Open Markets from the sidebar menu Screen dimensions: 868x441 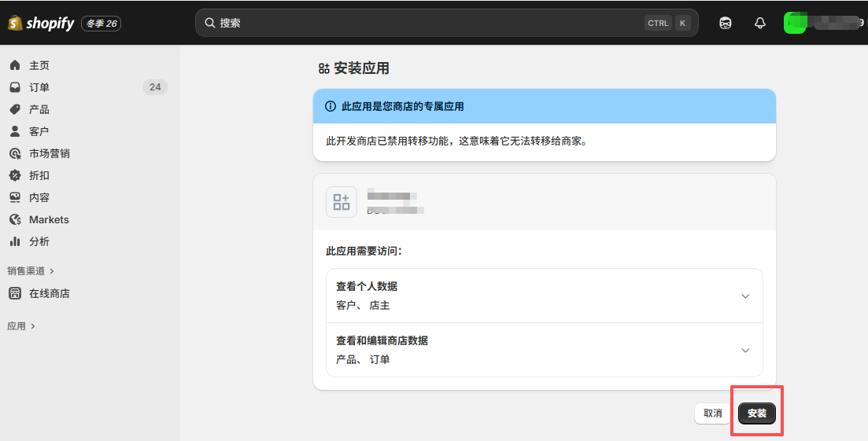tap(49, 219)
